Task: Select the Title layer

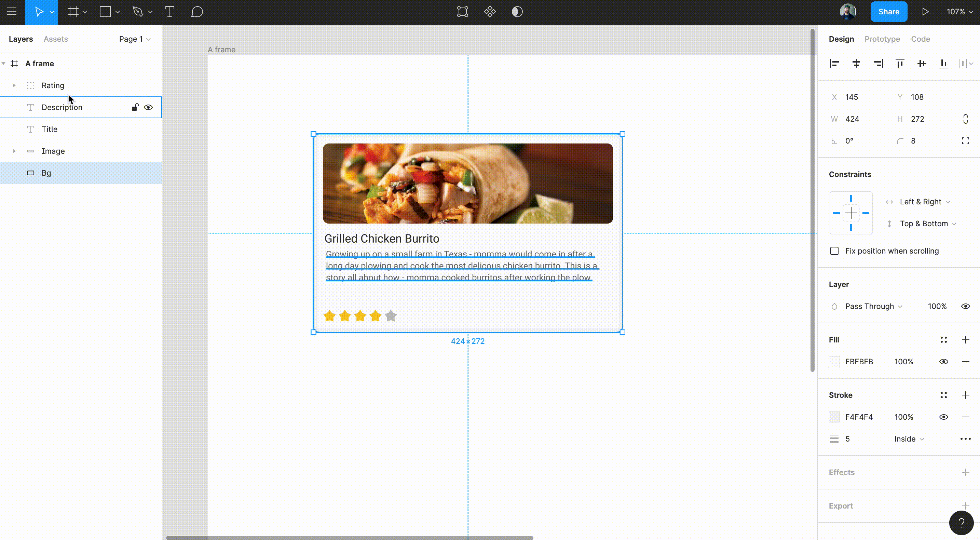Action: click(81, 130)
